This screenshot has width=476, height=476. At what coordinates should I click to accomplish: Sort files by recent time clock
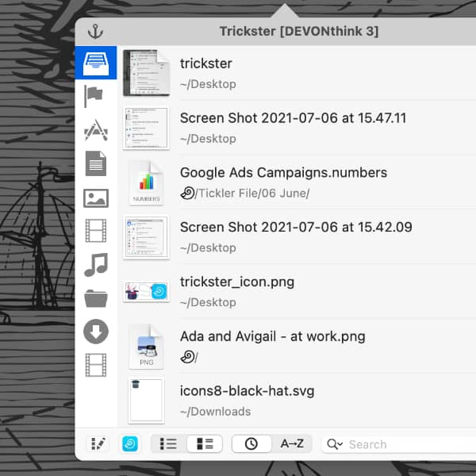[251, 443]
